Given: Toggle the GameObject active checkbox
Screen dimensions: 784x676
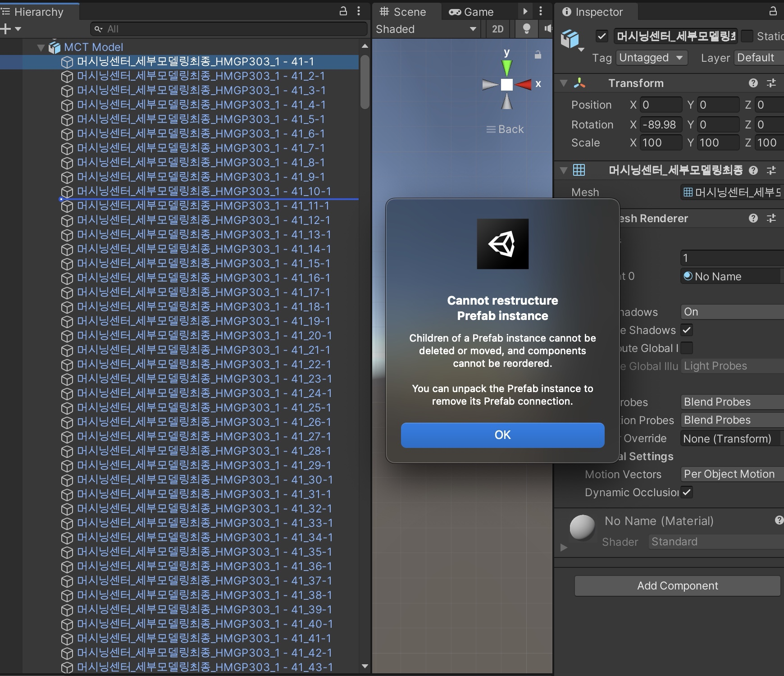Looking at the screenshot, I should pos(602,36).
